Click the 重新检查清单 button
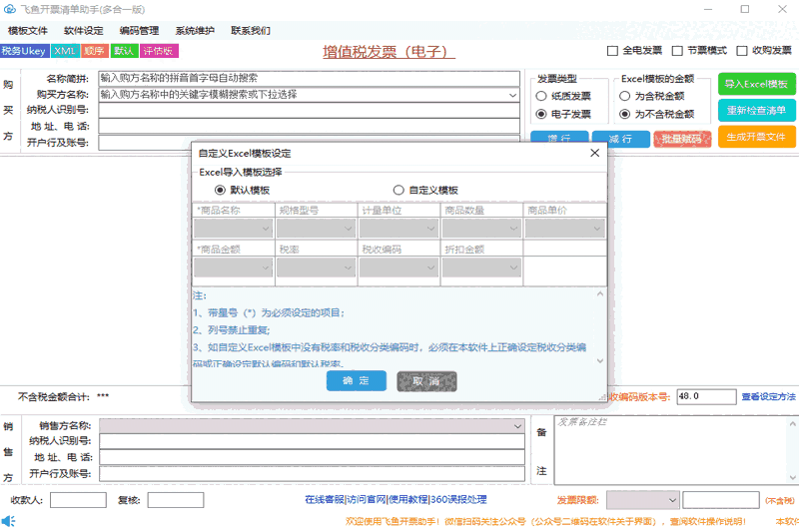This screenshot has width=799, height=532. point(757,111)
